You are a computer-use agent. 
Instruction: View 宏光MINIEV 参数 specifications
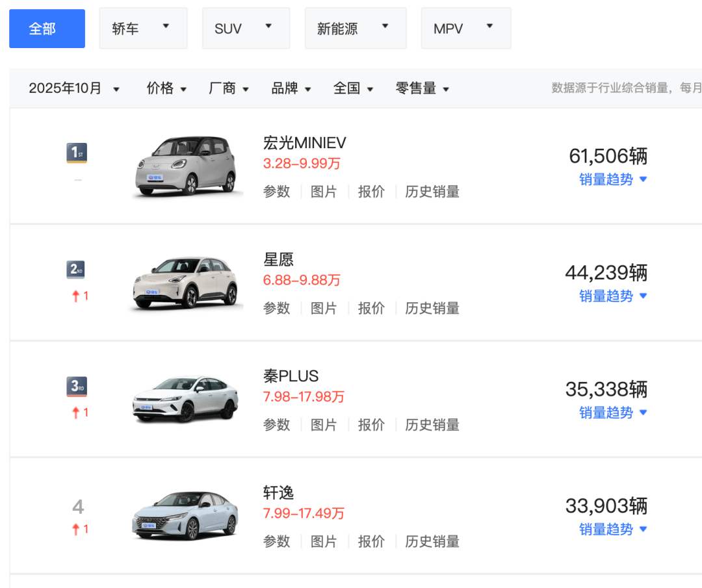277,191
